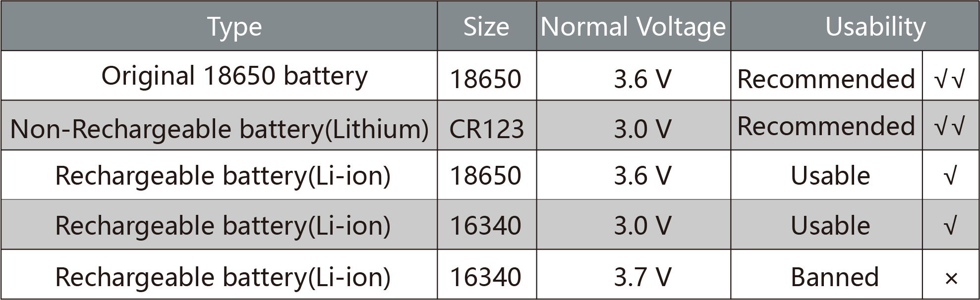The height and width of the screenshot is (300, 980).
Task: Click the Banned usability cell
Action: click(834, 277)
